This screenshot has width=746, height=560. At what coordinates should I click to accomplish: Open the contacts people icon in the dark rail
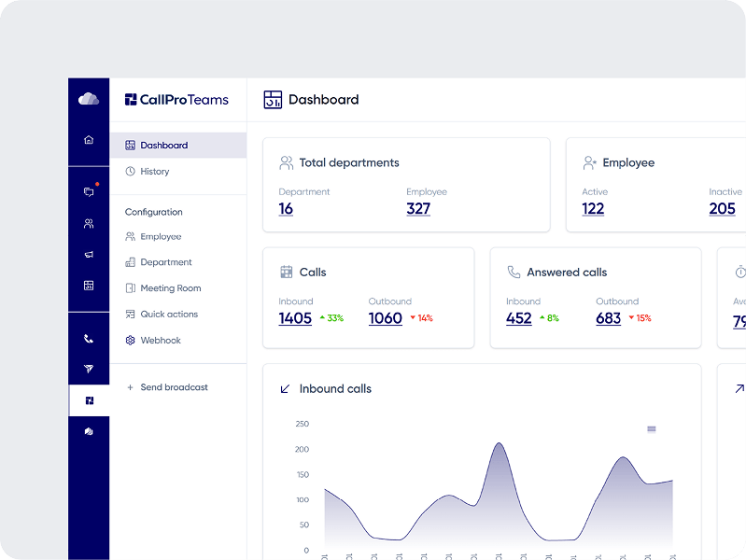(89, 223)
